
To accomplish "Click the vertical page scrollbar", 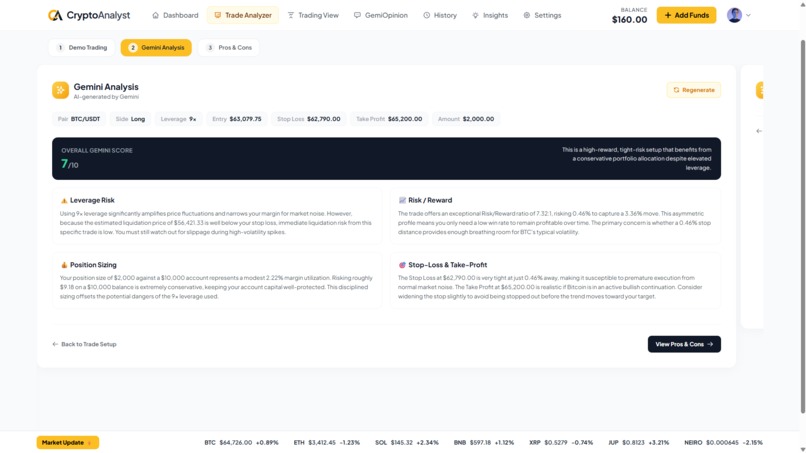I will click(802, 226).
